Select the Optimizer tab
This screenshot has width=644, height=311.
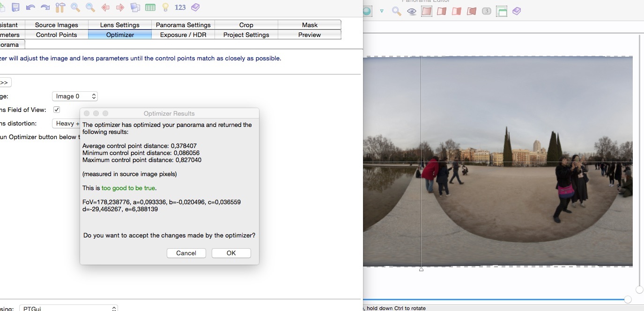click(120, 35)
